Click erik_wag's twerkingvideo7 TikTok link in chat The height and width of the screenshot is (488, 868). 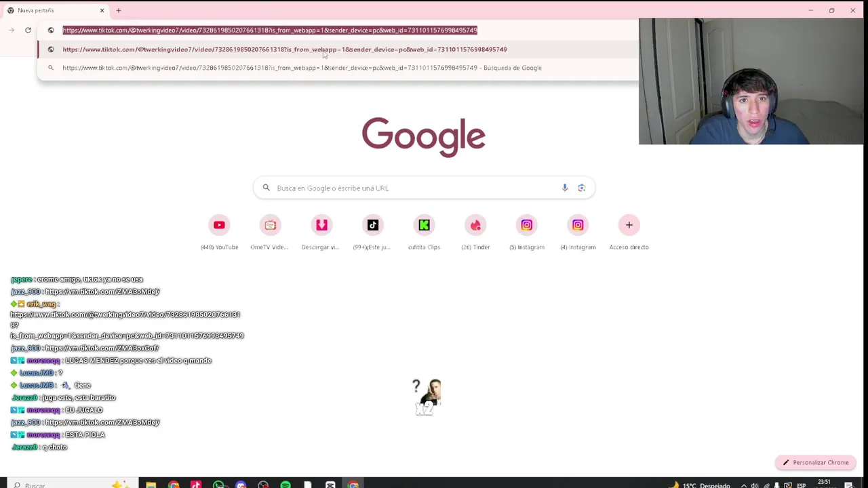click(x=127, y=325)
